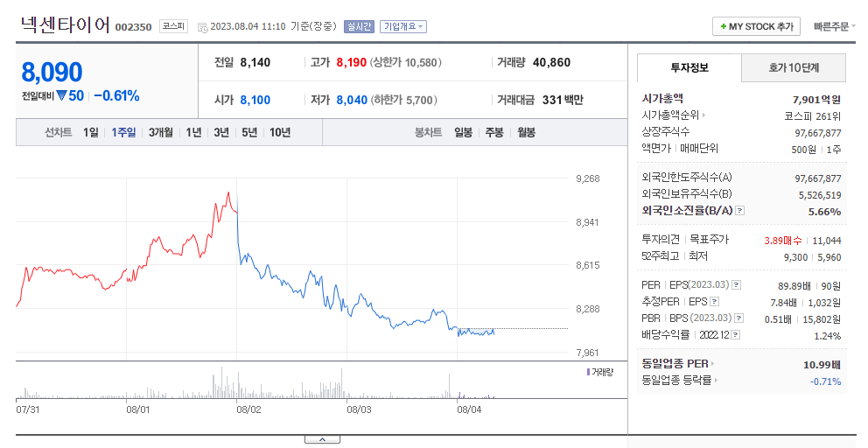
Task: Click the 3.89매수 investment opinion
Action: pos(783,241)
